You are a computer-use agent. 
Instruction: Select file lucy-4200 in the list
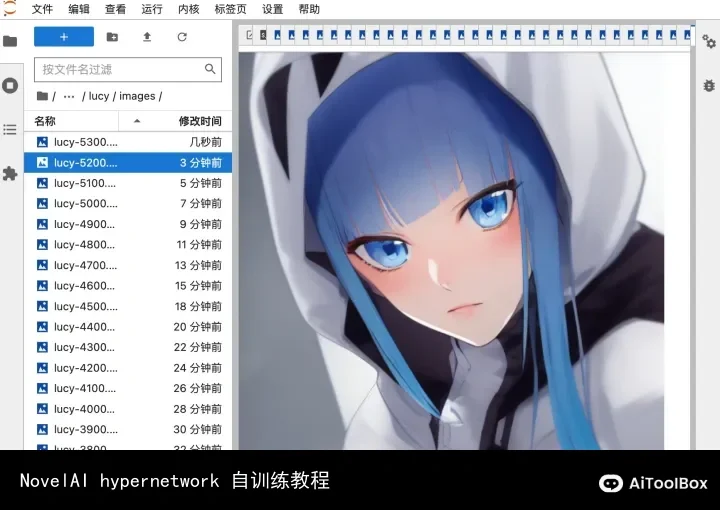[128, 368]
